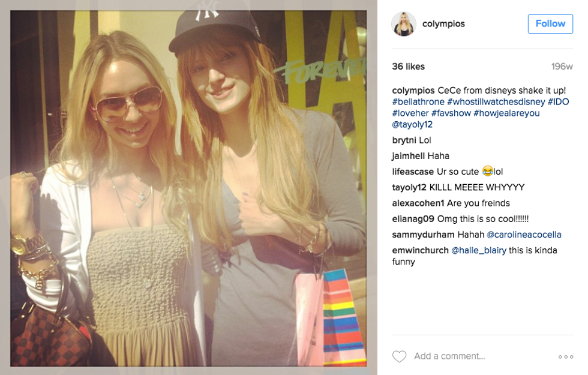Open the main post photo
The width and height of the screenshot is (588, 375).
(x=188, y=188)
